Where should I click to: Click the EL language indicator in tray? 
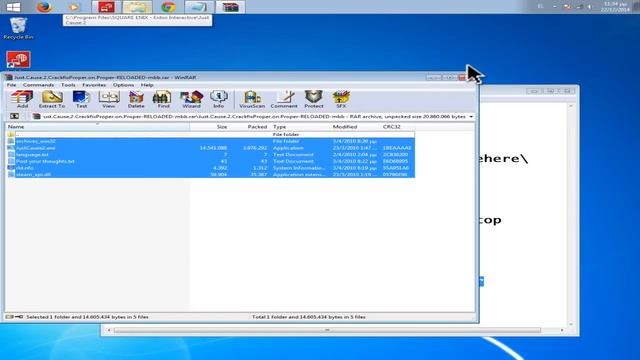[x=540, y=7]
